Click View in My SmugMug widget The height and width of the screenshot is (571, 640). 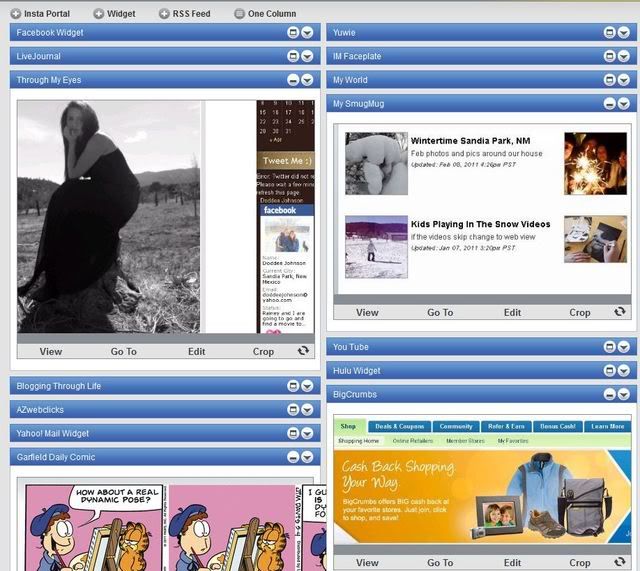point(367,313)
